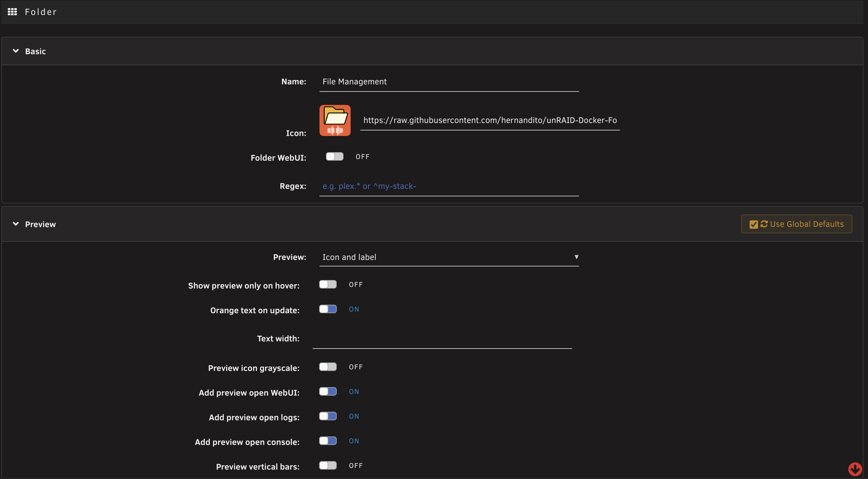Collapse the Preview section chevron

click(16, 224)
